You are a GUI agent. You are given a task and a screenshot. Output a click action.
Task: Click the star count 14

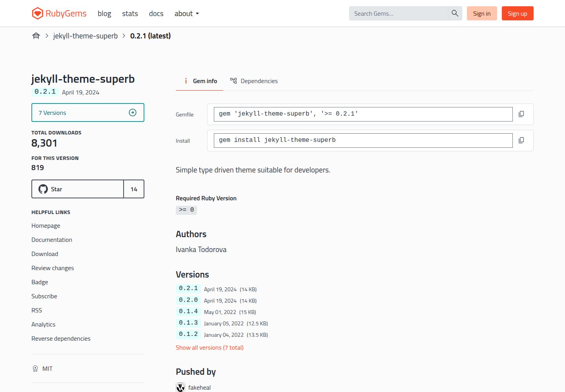pyautogui.click(x=134, y=189)
